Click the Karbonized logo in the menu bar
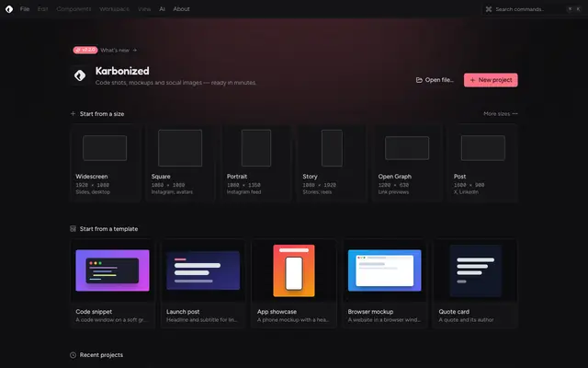The image size is (588, 368). point(9,9)
